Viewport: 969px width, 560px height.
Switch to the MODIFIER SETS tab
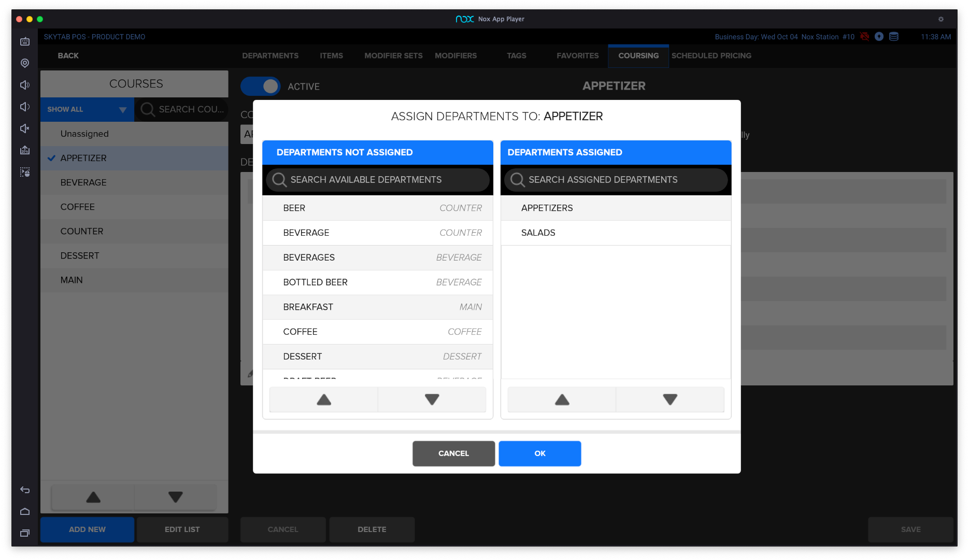[x=393, y=55]
